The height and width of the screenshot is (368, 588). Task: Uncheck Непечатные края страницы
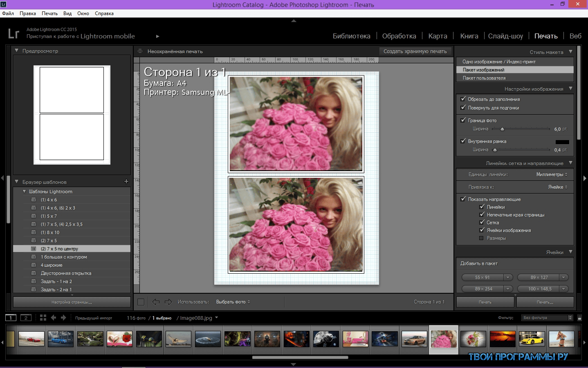[482, 214]
